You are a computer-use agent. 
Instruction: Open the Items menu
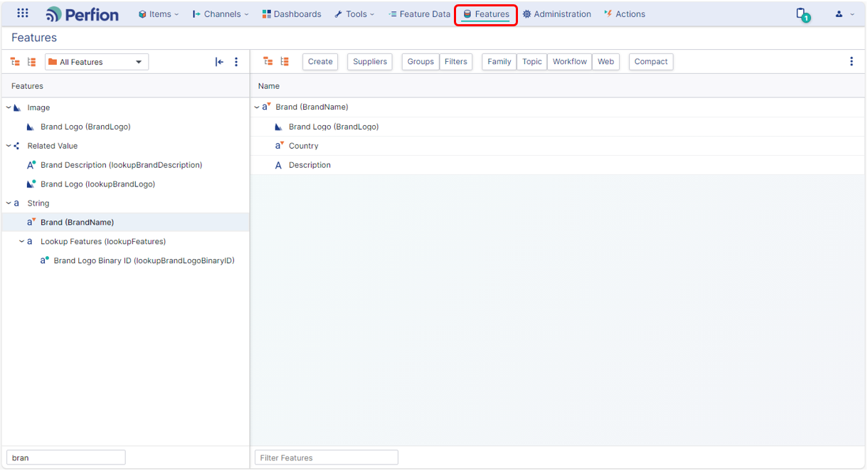[x=158, y=14]
